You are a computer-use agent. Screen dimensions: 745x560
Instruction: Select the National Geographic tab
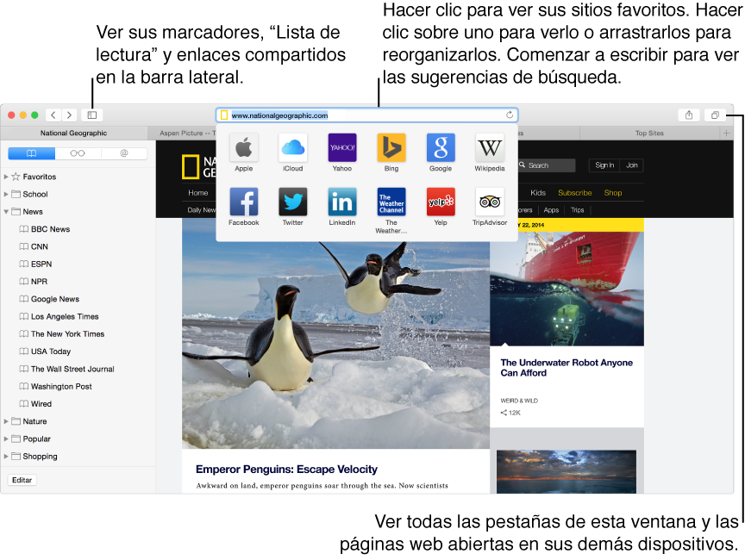[x=73, y=133]
